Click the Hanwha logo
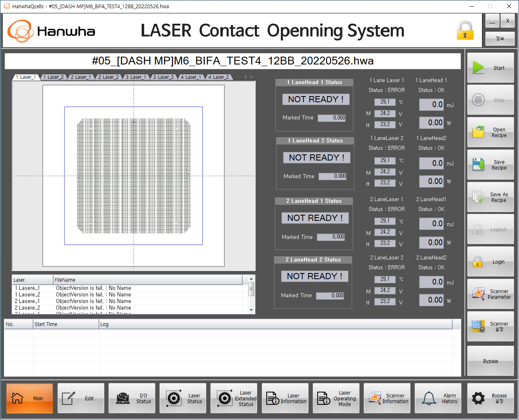Screen dimensions: 519x420 pos(51,31)
